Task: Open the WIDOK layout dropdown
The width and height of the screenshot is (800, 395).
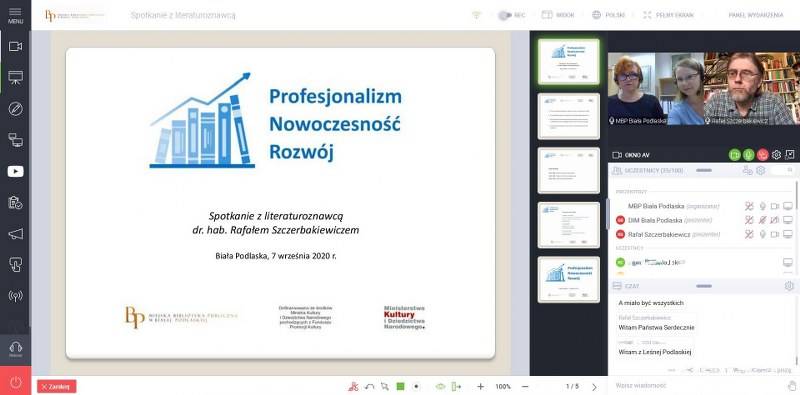Action: [x=558, y=15]
